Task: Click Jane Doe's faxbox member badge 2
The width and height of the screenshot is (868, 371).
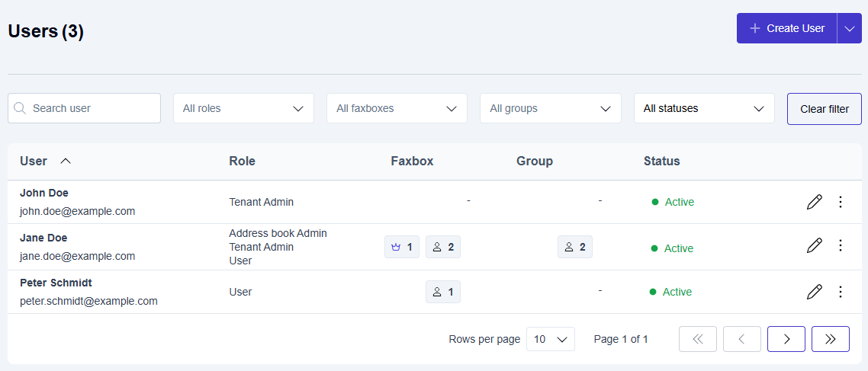Action: 443,247
